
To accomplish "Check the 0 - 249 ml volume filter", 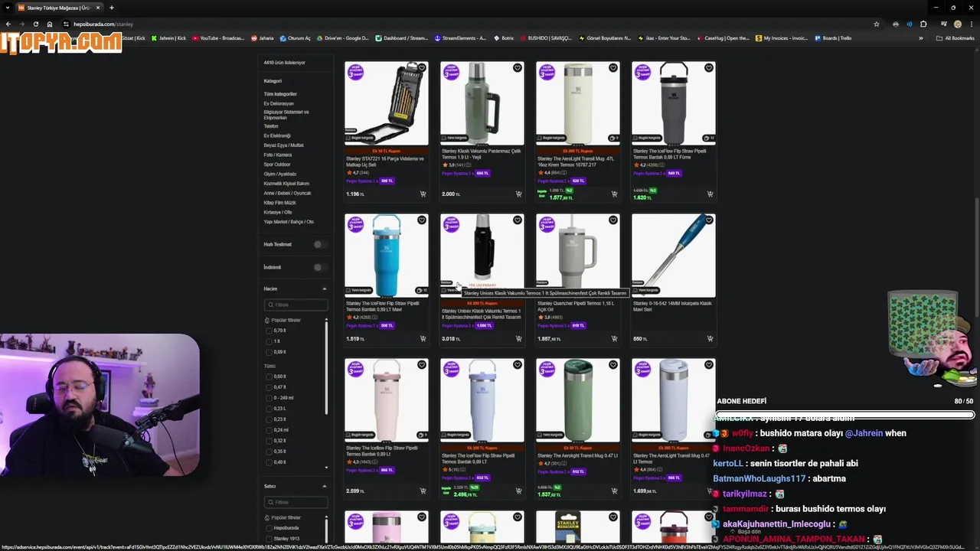I will pyautogui.click(x=269, y=398).
